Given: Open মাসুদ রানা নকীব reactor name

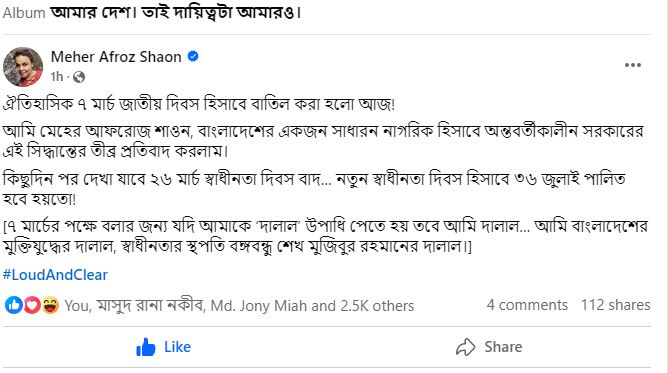Looking at the screenshot, I should click(149, 306).
